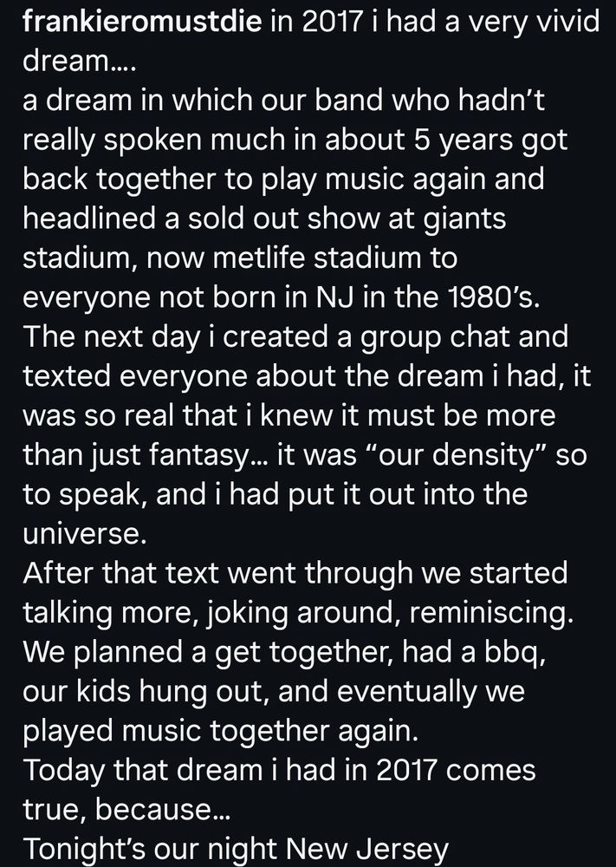Open the frankieromustdie profile username
The width and height of the screenshot is (616, 867).
point(142,23)
